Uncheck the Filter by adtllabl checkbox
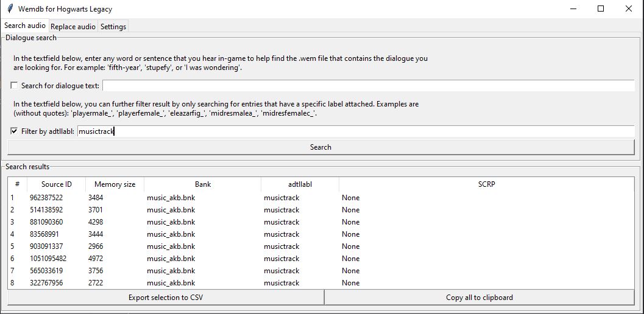 pos(15,131)
